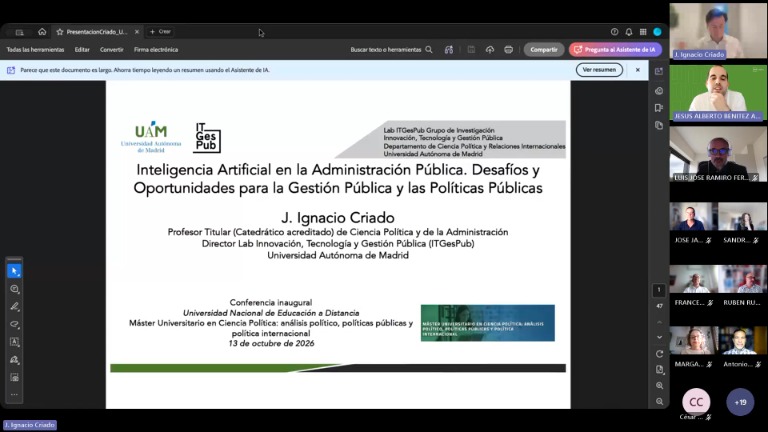Click the current page number box showing 1
The image size is (768, 432).
[659, 290]
